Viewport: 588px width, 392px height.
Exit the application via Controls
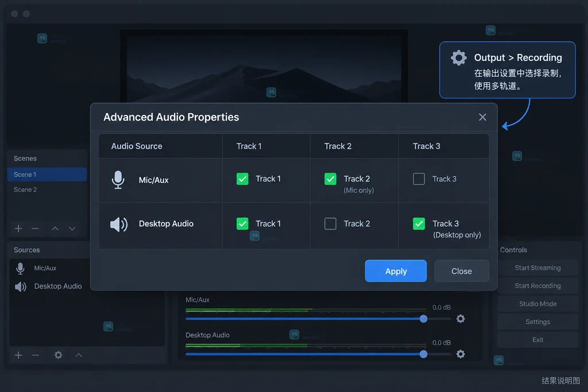tap(537, 340)
